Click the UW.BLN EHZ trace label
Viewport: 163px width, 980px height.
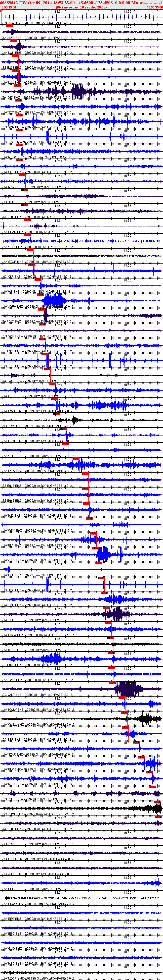click(x=37, y=545)
